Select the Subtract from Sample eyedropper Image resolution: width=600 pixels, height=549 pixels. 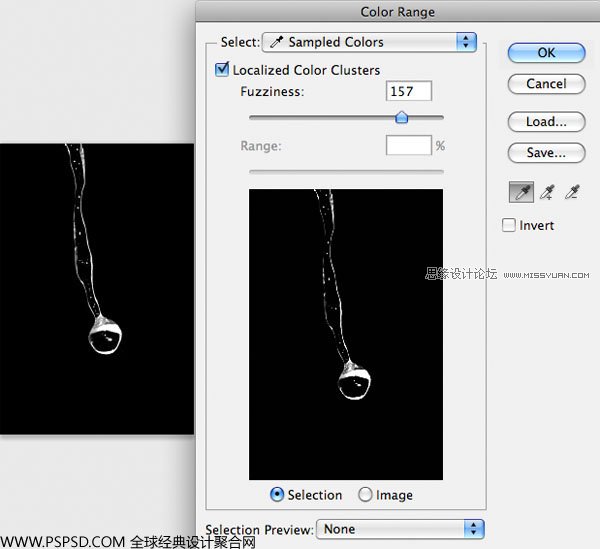(x=572, y=192)
